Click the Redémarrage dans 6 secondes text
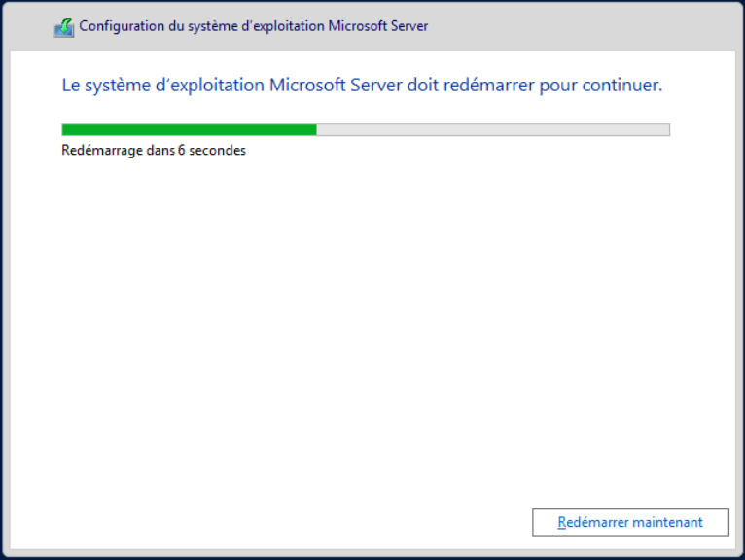The image size is (745, 560). click(153, 151)
